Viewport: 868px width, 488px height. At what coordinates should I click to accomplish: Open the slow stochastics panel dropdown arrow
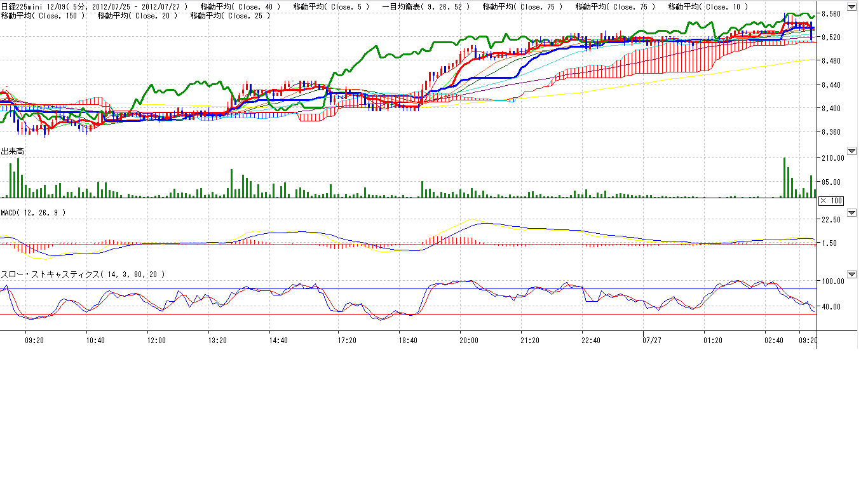(x=851, y=274)
